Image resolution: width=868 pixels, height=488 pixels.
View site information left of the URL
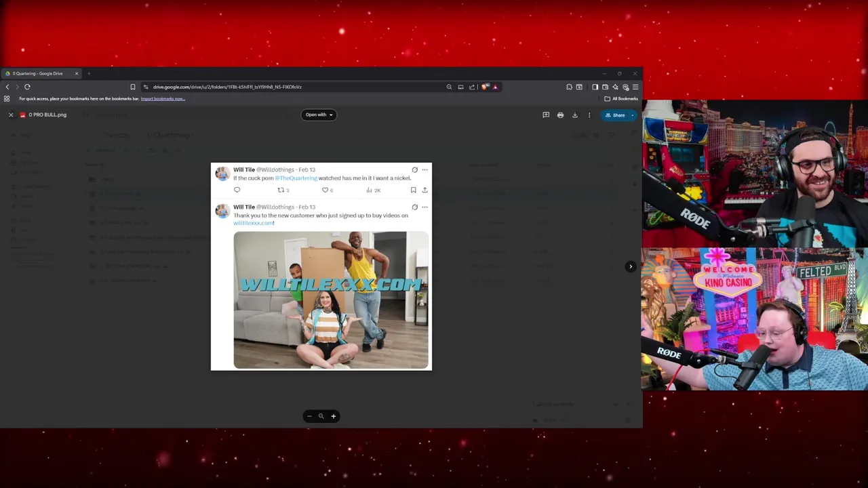pyautogui.click(x=146, y=87)
